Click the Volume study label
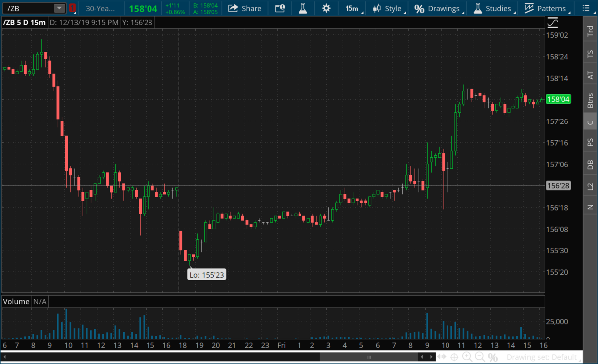The height and width of the screenshot is (364, 598). [x=16, y=301]
